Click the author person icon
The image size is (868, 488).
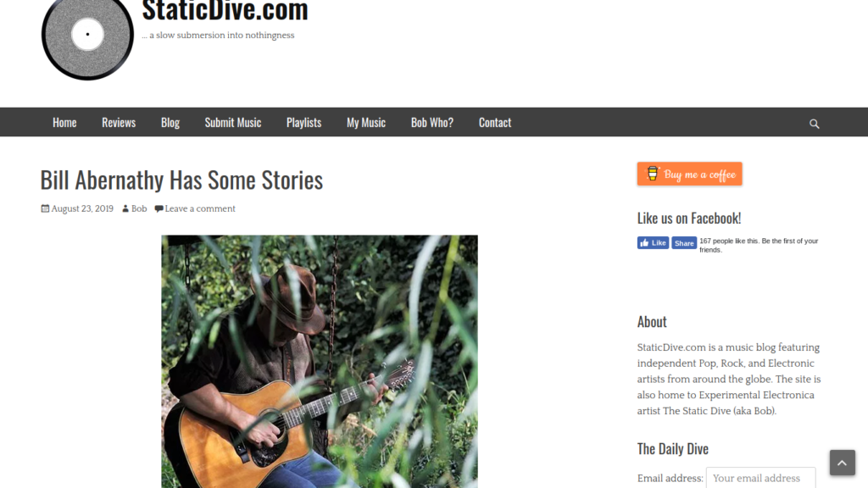(125, 208)
